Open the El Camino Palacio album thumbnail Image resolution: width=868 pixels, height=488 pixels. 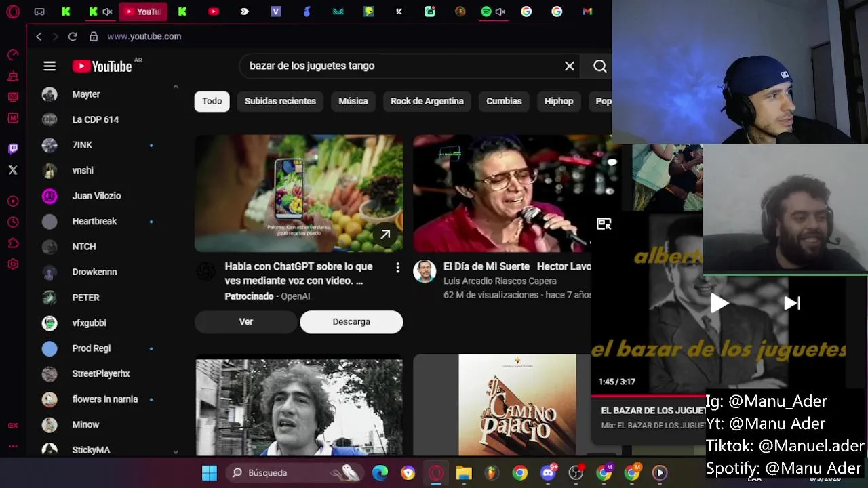[517, 405]
